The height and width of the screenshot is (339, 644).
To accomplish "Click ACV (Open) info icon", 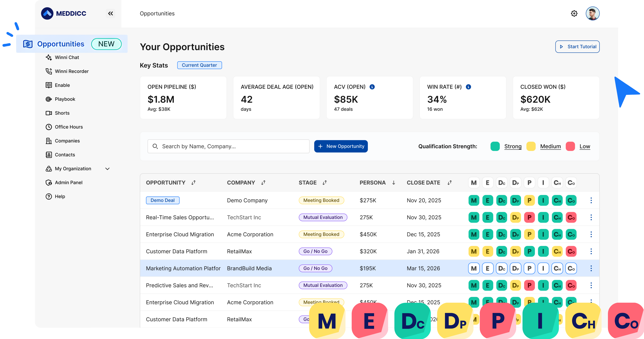I will tap(372, 87).
